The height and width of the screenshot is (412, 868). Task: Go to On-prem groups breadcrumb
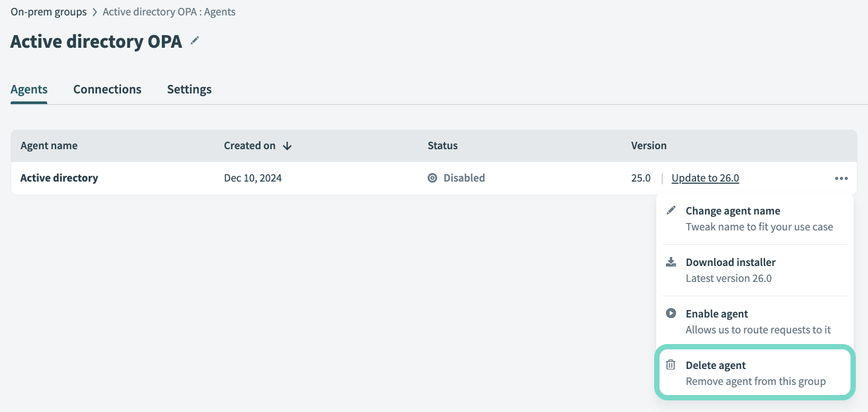[49, 12]
